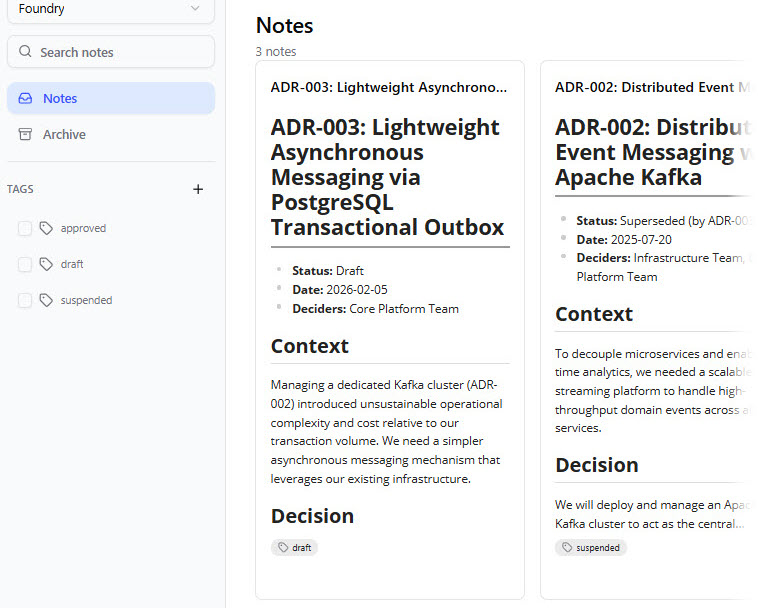Click the suspended tag chip on ADR-002 card
This screenshot has width=758, height=608.
click(x=591, y=548)
